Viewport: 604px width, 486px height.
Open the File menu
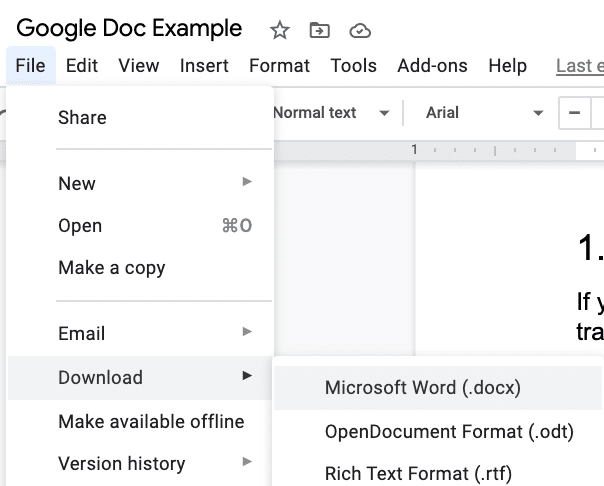(31, 65)
